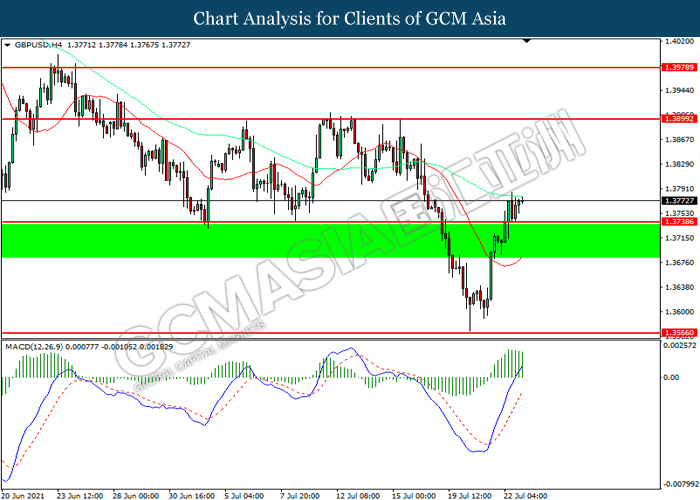Click the 1.36380 price axis value

(679, 287)
